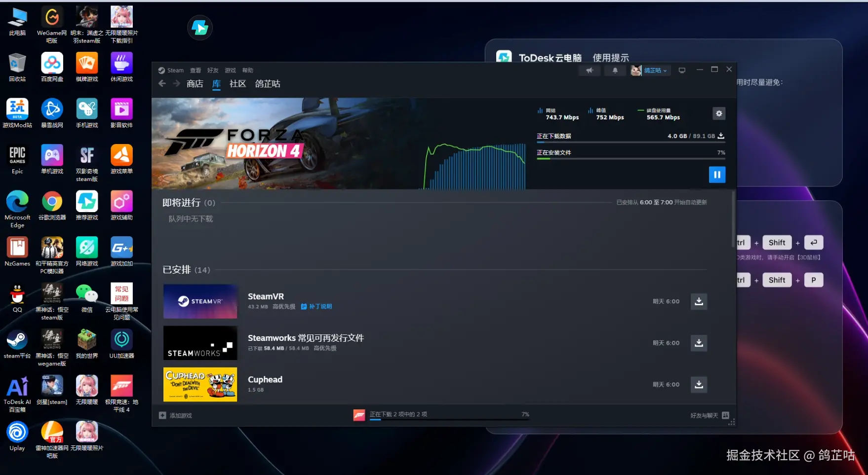Click the SteamVR title text
Image resolution: width=868 pixels, height=475 pixels.
pos(266,296)
